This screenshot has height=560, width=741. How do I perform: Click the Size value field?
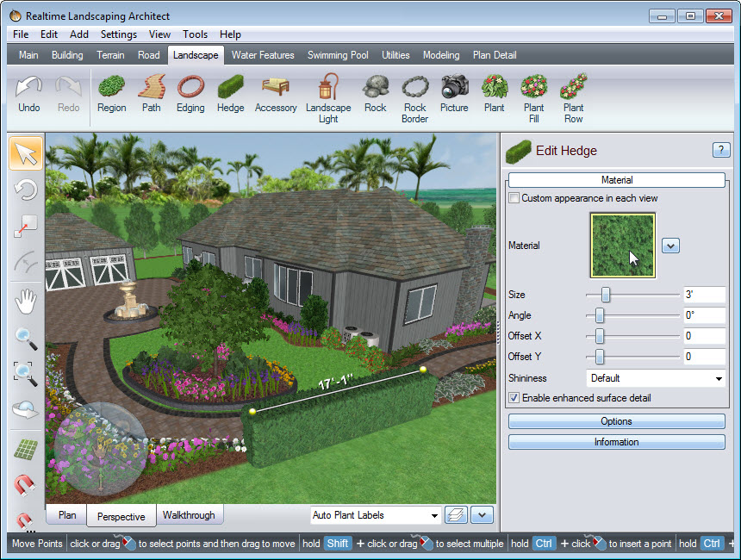[704, 295]
